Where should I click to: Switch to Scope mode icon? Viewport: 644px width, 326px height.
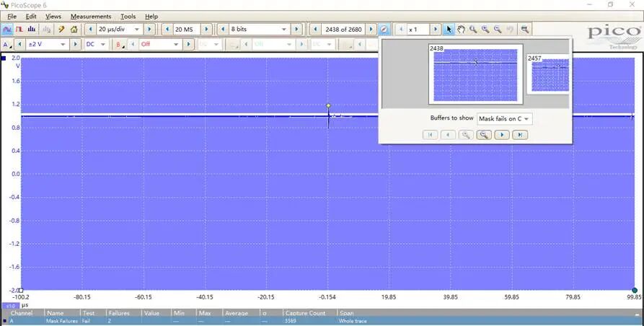coord(7,29)
